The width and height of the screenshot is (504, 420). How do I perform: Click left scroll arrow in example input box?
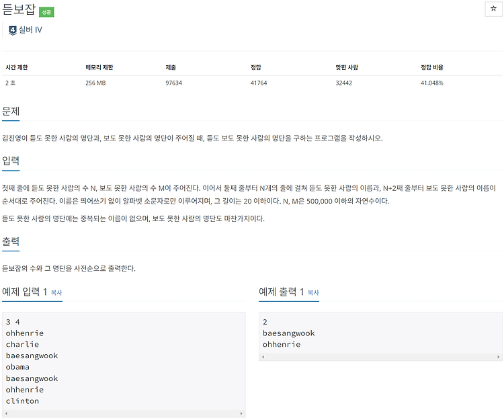[x=6, y=413]
